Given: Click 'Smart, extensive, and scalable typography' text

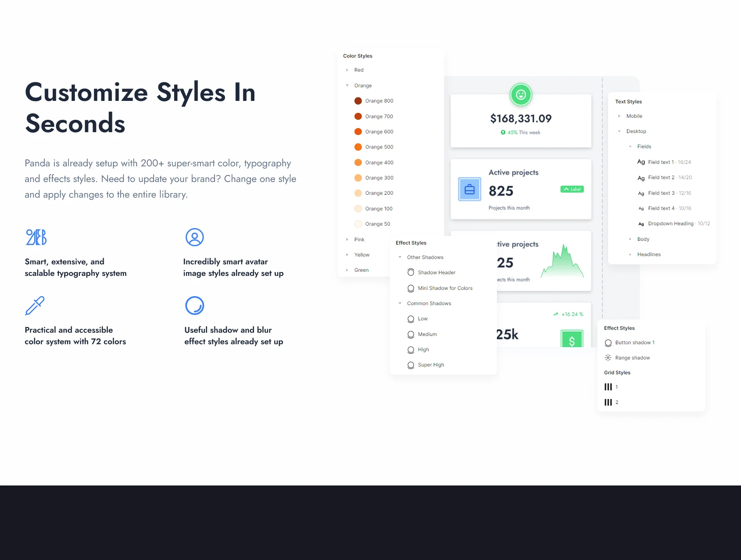Looking at the screenshot, I should click(76, 267).
